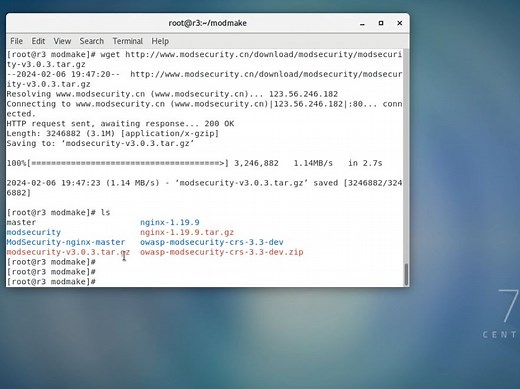Click the '2024-02-06 19:47:23' saved timestamp

click(x=54, y=183)
